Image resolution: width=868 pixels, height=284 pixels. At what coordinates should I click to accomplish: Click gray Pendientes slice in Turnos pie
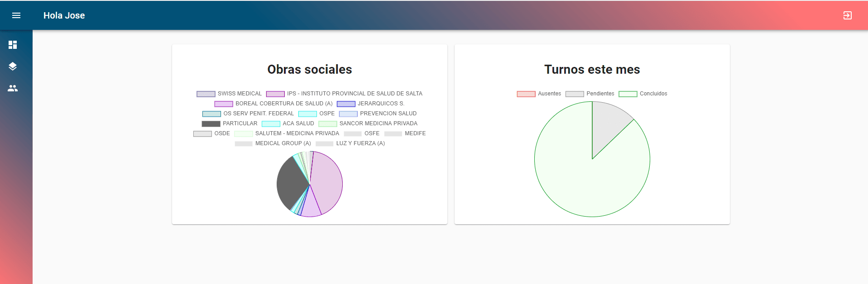(x=607, y=124)
